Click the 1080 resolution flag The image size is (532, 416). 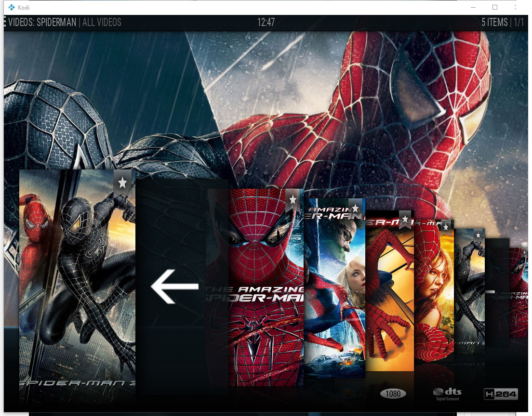(393, 394)
